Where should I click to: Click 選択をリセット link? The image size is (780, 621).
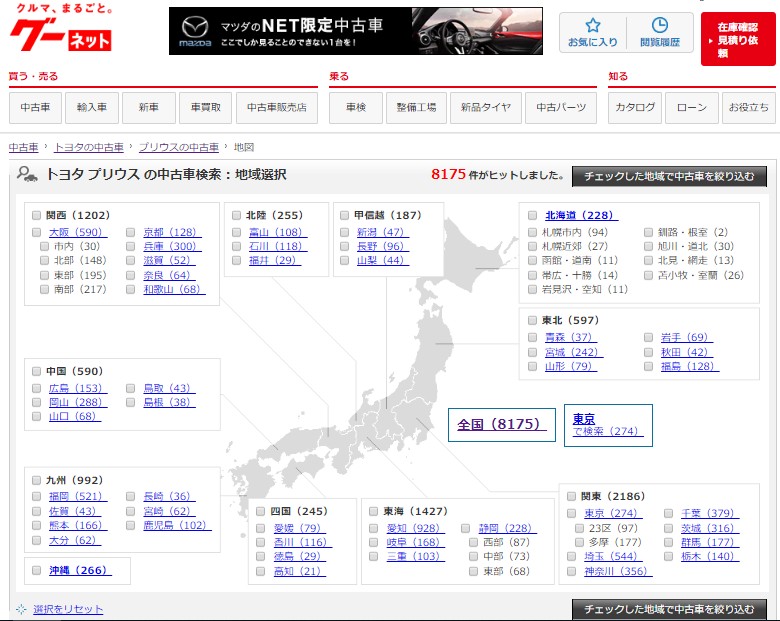[x=67, y=609]
